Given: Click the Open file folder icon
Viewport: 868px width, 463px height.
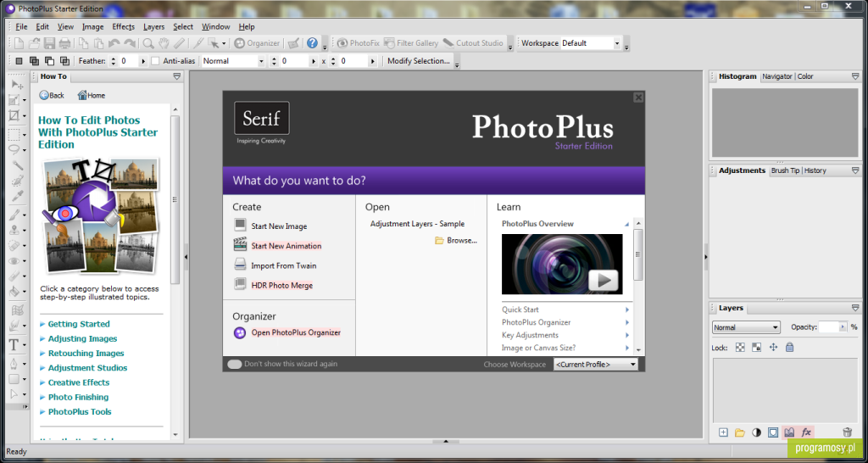Looking at the screenshot, I should 34,43.
